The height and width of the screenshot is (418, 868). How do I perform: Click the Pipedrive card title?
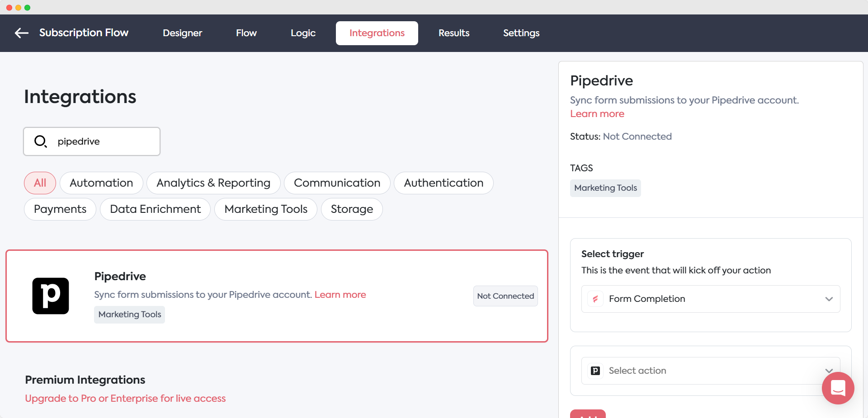pyautogui.click(x=120, y=276)
